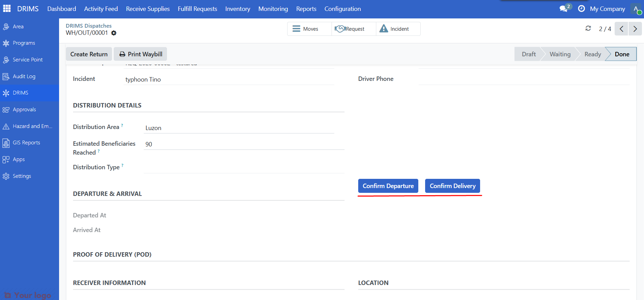Viewport: 644px width, 300px height.
Task: Click the Service Point sidebar icon
Action: coord(6,60)
